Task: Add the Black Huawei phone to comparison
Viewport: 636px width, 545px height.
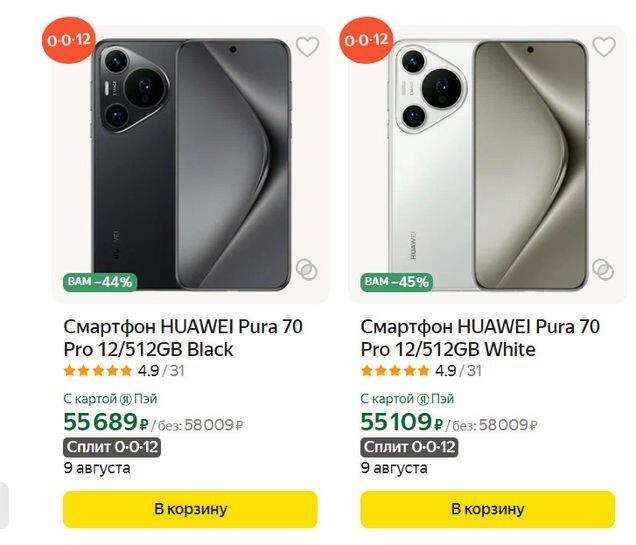Action: 307,269
